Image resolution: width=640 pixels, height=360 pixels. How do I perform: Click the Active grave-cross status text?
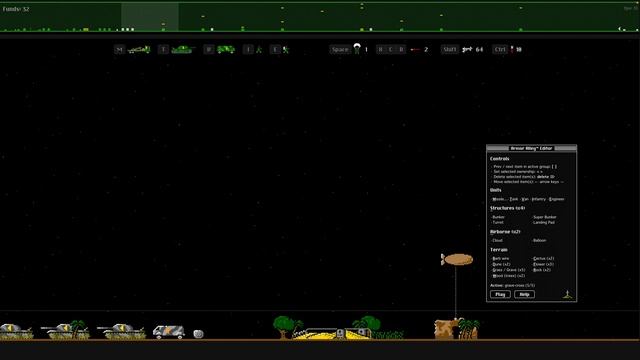[513, 285]
